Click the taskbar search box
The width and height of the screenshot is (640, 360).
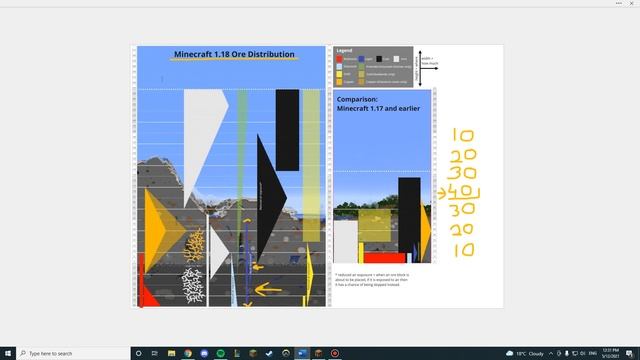[73, 353]
